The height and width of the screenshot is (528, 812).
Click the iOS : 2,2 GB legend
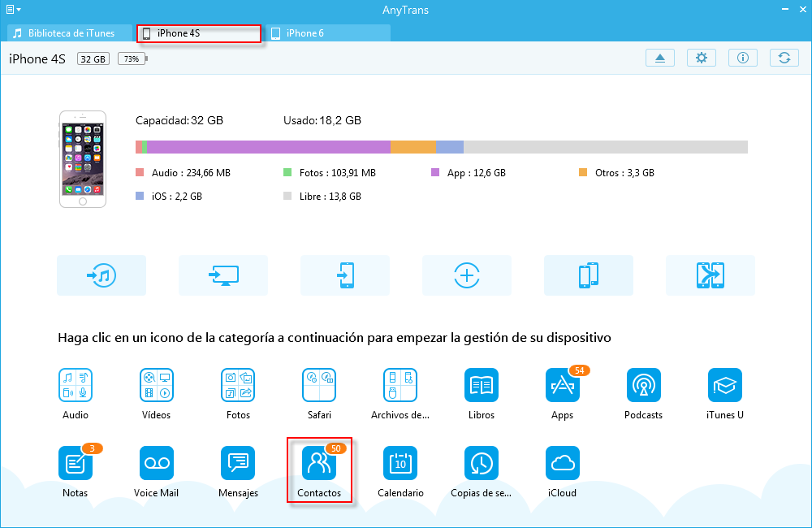tap(169, 197)
